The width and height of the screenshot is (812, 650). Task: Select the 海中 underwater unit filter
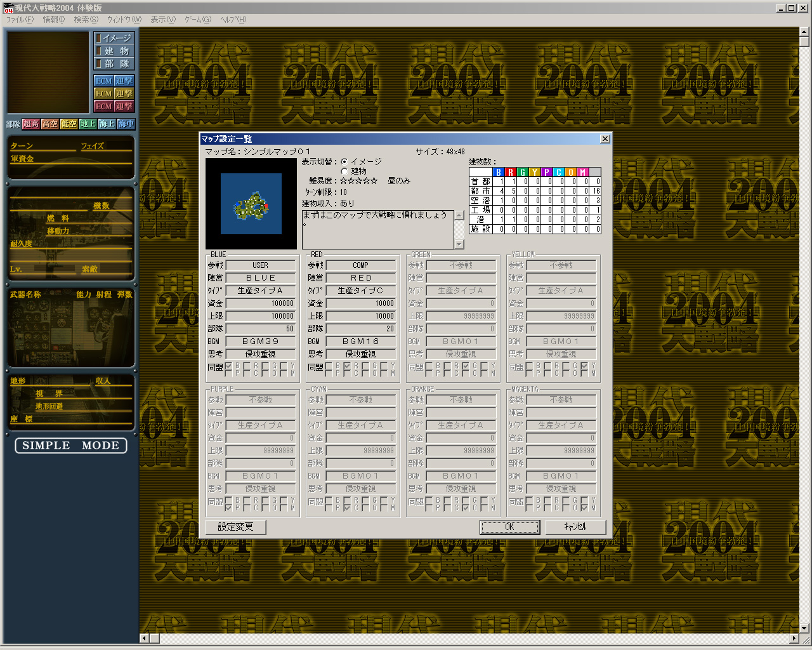[126, 124]
